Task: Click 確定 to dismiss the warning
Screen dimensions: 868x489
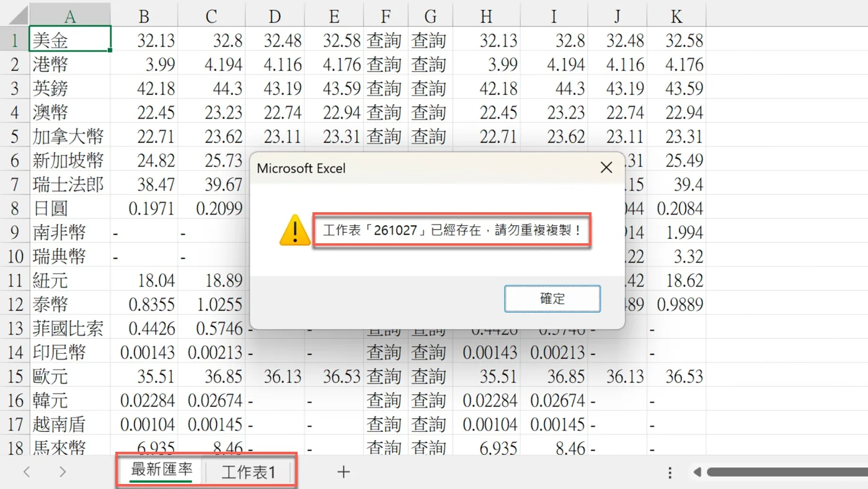Action: tap(552, 298)
